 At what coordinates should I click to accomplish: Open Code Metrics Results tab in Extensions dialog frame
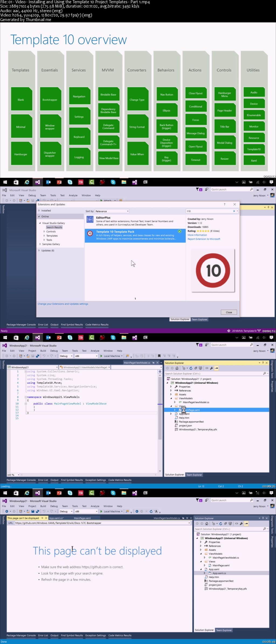pos(97,325)
